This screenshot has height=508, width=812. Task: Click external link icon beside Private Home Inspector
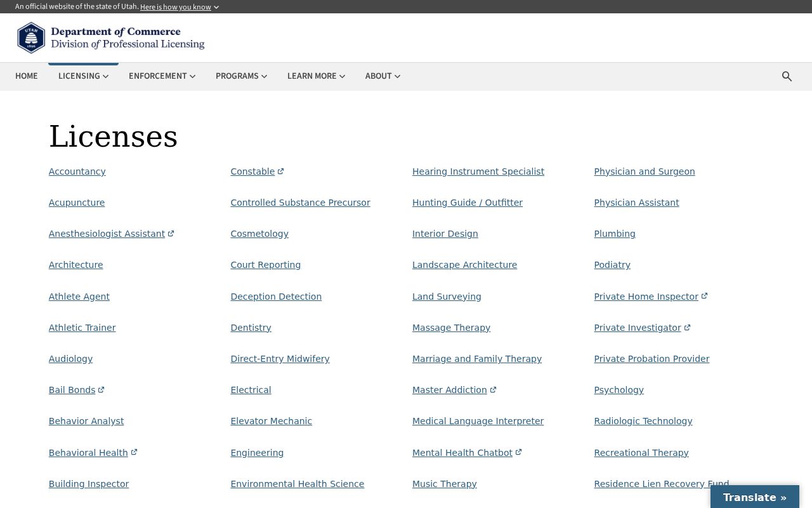click(x=704, y=297)
